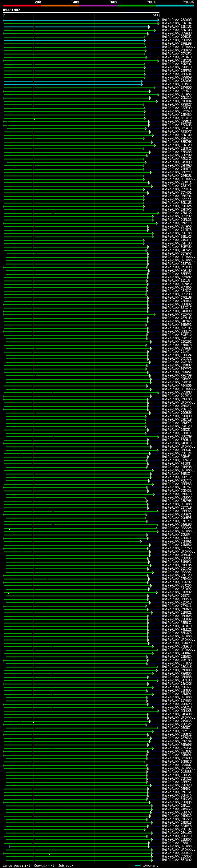Screen dimensions: 197x868
Task: Select hit label UniRef100_Q8SAQ6
Action: [x=177, y=81]
